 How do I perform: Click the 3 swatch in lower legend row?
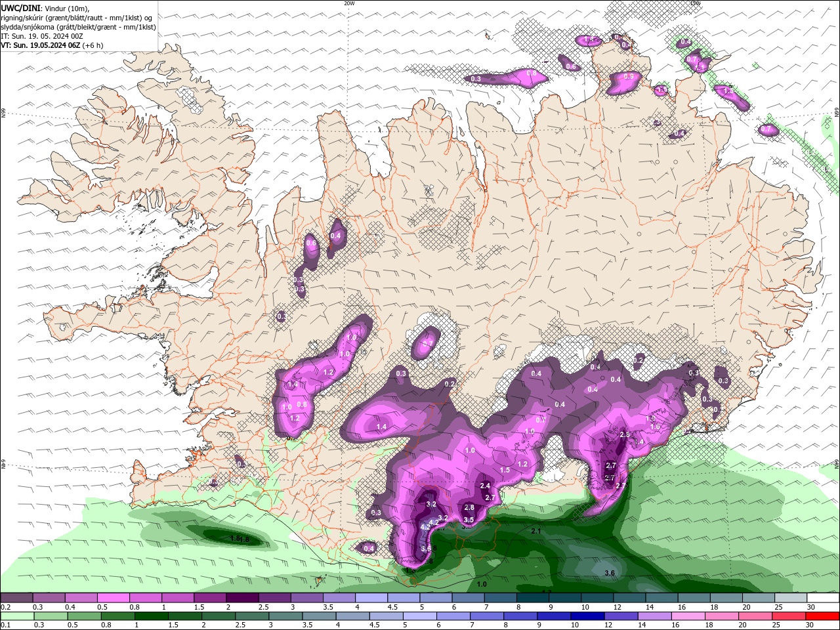point(285,616)
